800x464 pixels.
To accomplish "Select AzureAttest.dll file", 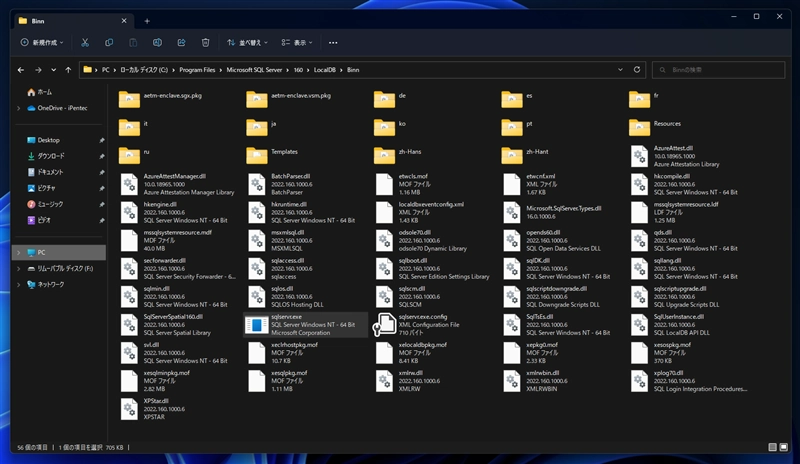I will (x=676, y=156).
